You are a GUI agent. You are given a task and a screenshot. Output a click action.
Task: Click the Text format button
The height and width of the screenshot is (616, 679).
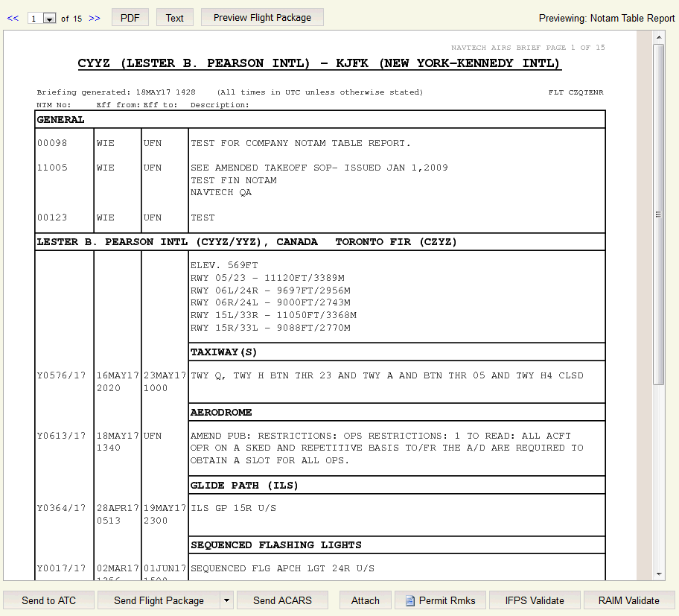(x=174, y=18)
